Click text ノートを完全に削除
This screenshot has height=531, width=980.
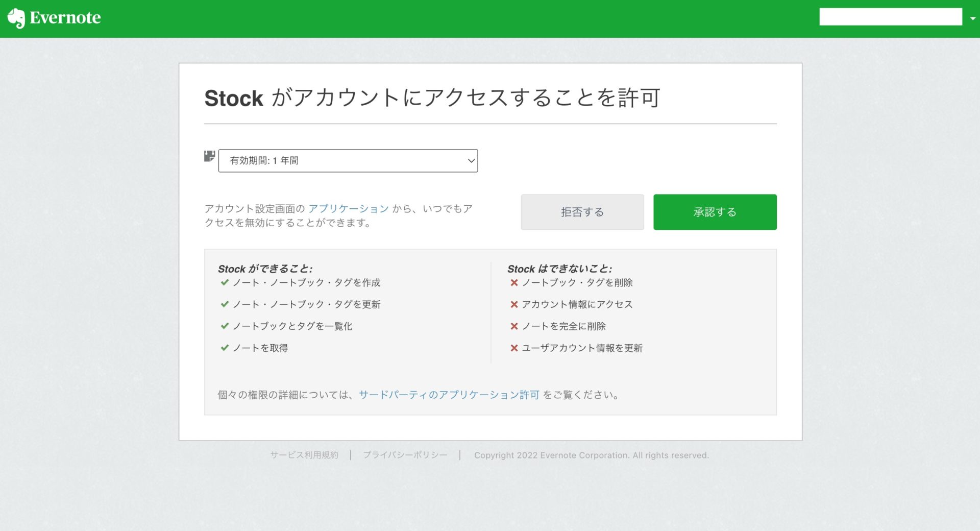click(x=563, y=326)
